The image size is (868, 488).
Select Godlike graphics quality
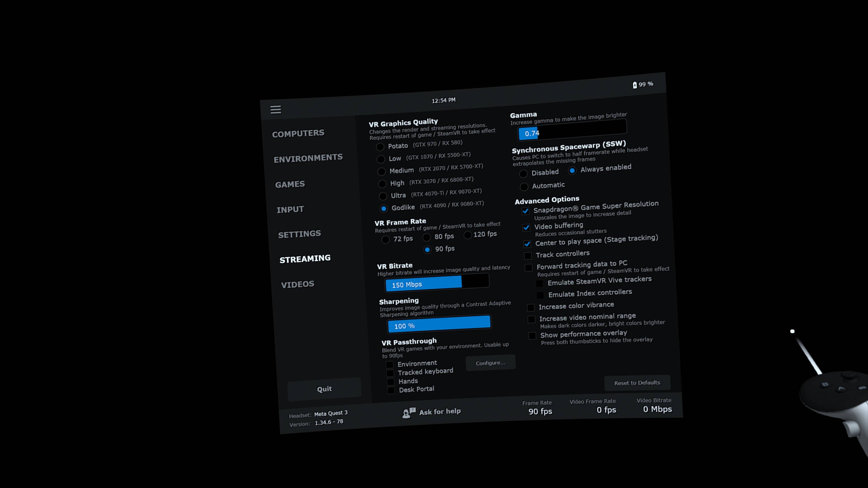click(x=383, y=209)
